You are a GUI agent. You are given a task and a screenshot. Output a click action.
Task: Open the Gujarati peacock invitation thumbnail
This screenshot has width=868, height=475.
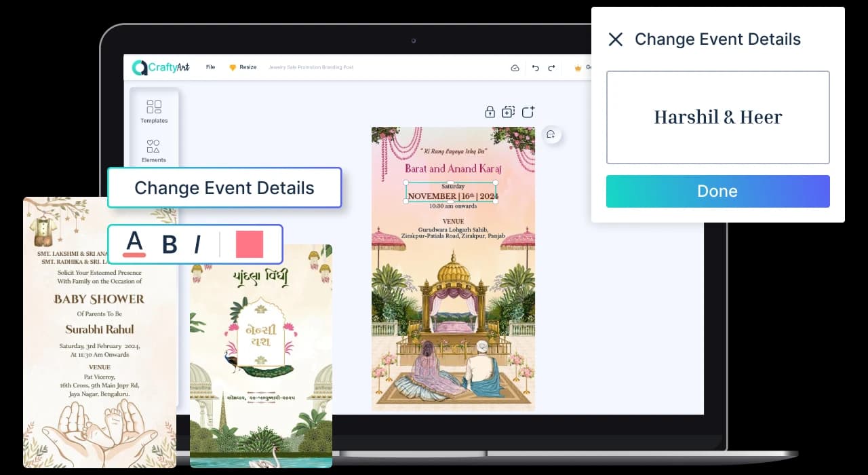click(x=261, y=356)
